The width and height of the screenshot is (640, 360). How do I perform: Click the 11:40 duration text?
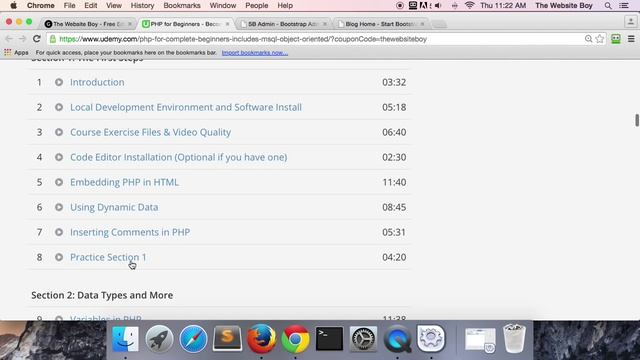click(x=394, y=182)
